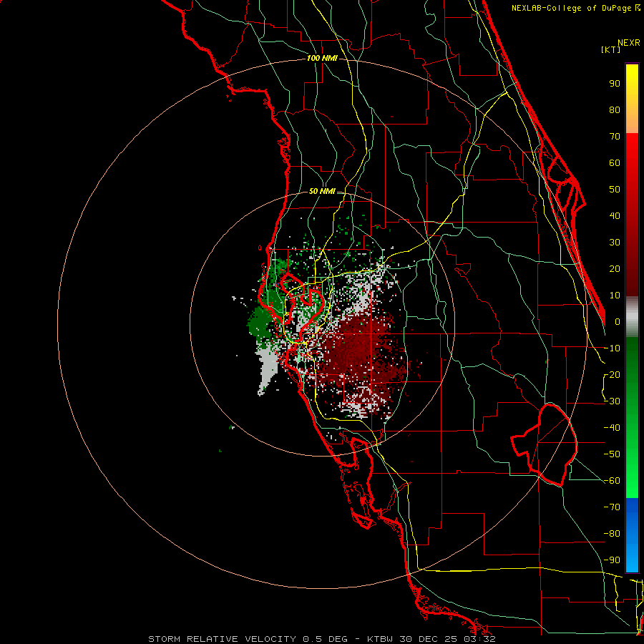Select the "-70" knot scale label
The width and height of the screenshot is (644, 644).
click(612, 507)
